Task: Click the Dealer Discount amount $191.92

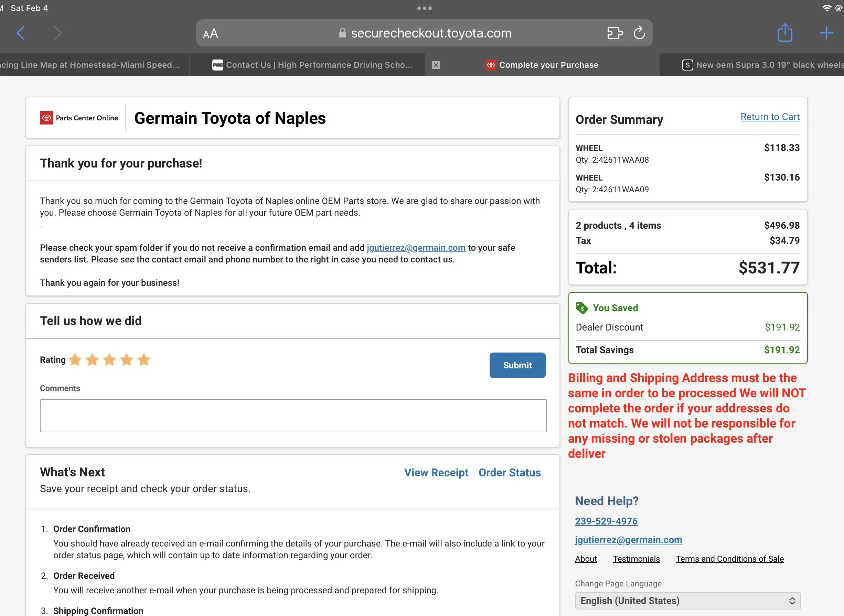Action: pyautogui.click(x=782, y=327)
